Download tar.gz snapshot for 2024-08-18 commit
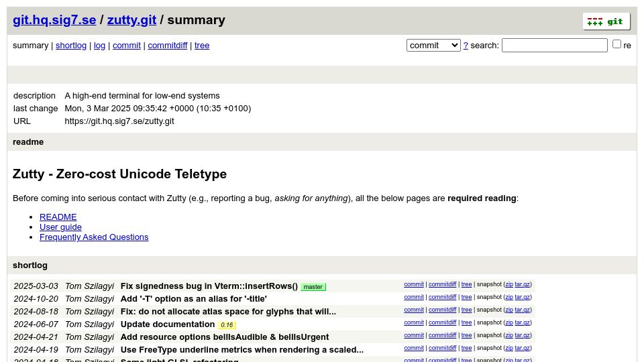The width and height of the screenshot is (644, 362). pyautogui.click(x=522, y=310)
